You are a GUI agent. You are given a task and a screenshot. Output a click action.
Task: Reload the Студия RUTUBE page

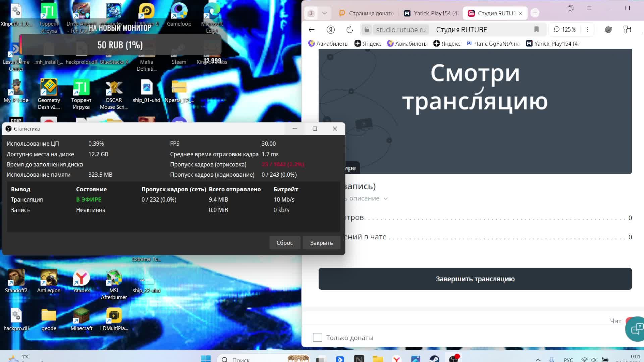pyautogui.click(x=350, y=29)
